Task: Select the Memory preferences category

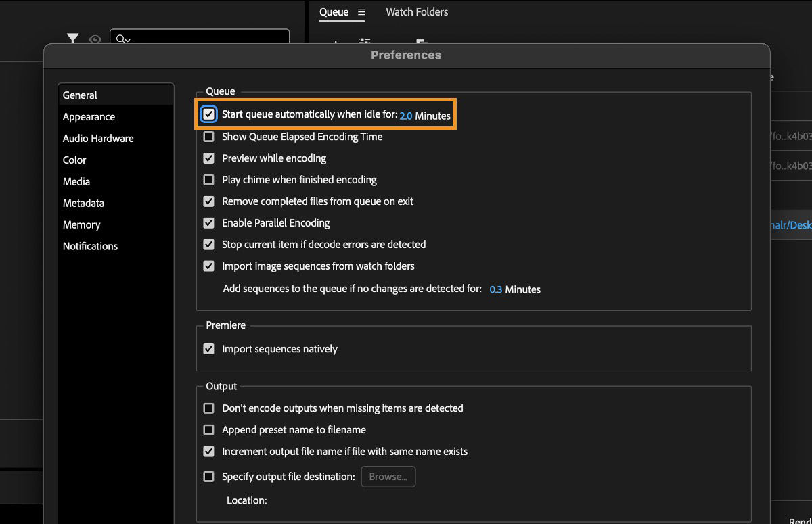Action: coord(81,224)
